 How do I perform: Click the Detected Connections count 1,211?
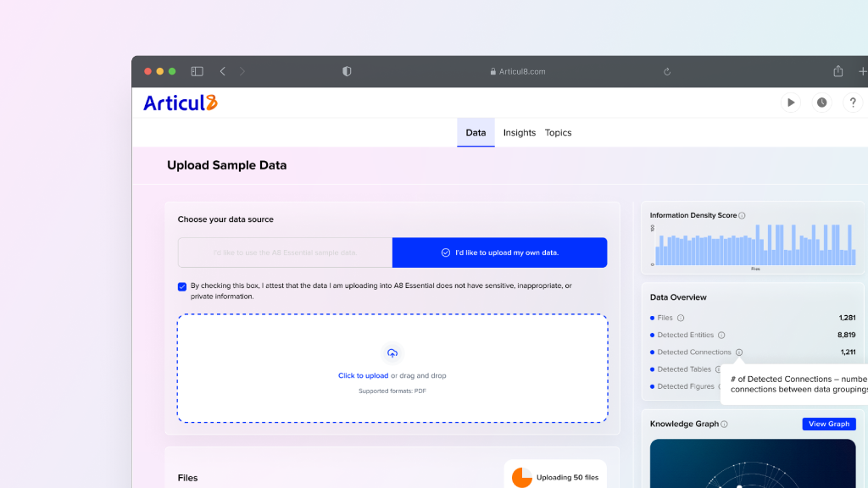click(x=848, y=352)
